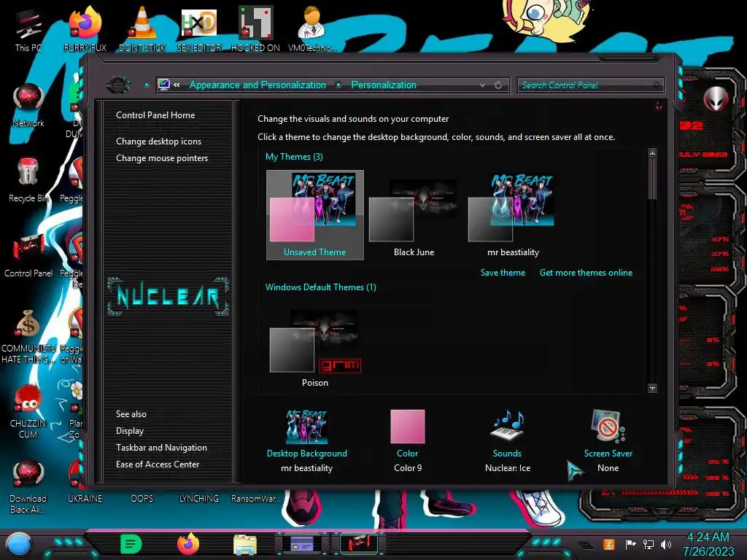Click the Action Center flag tray icon

click(x=630, y=544)
